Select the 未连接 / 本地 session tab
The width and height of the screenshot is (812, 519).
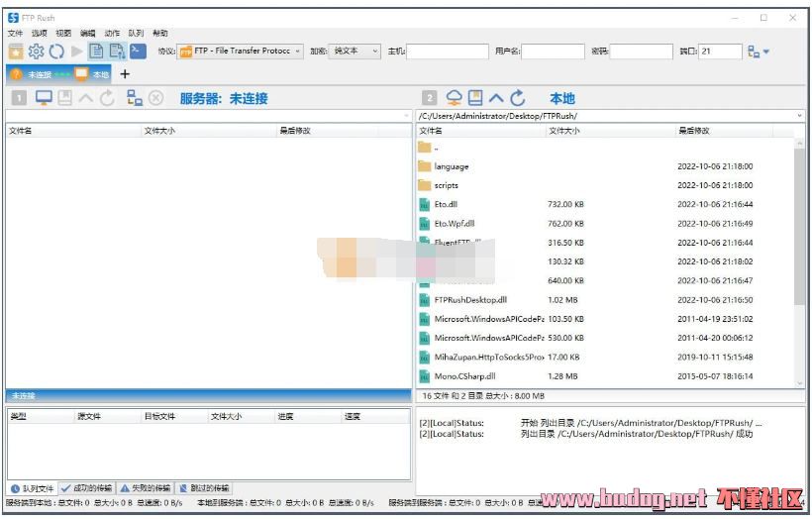tap(59, 74)
